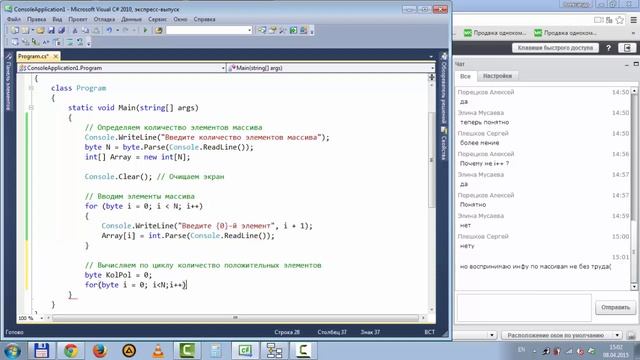The image size is (640, 360).
Task: Collapse the class Program outlining marker
Action: 31,88
